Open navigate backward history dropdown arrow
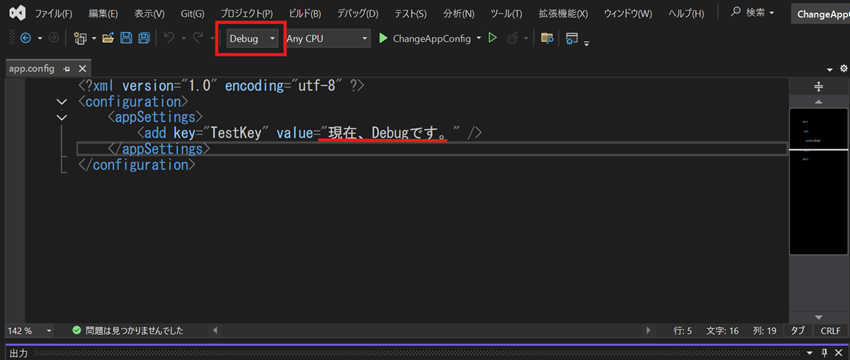 [x=40, y=38]
